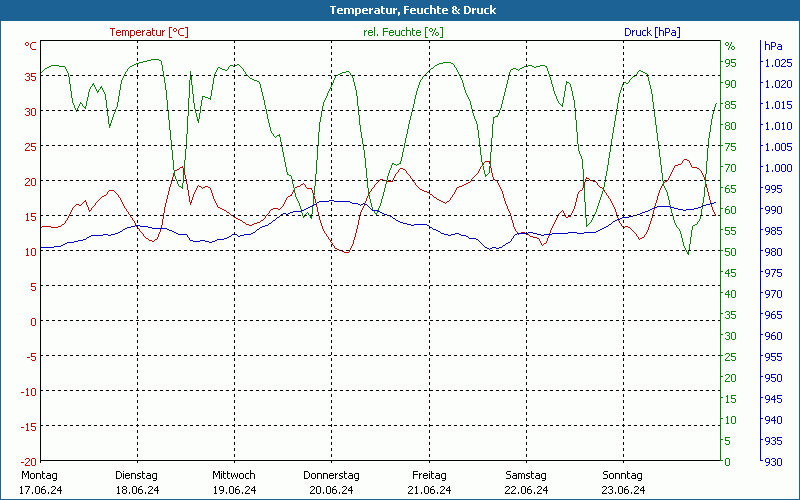The width and height of the screenshot is (800, 500).
Task: Click the "Montag 17.06.24" axis label
Action: point(40,483)
